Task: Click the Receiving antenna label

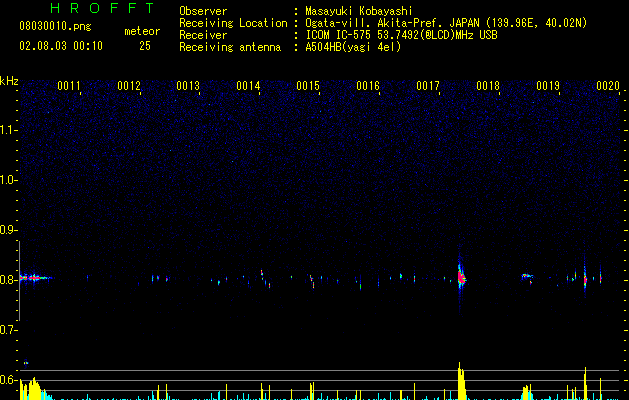Action: point(230,47)
